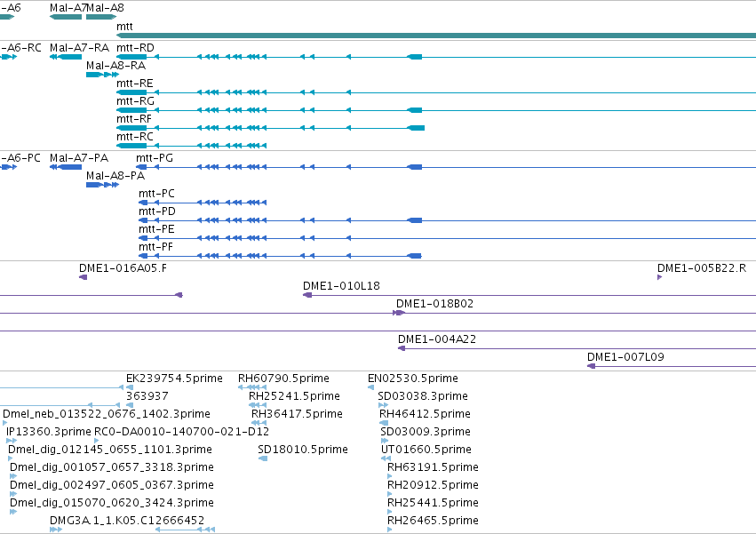Click the Mal-A8-RA transcript label
The width and height of the screenshot is (756, 534).
point(115,66)
